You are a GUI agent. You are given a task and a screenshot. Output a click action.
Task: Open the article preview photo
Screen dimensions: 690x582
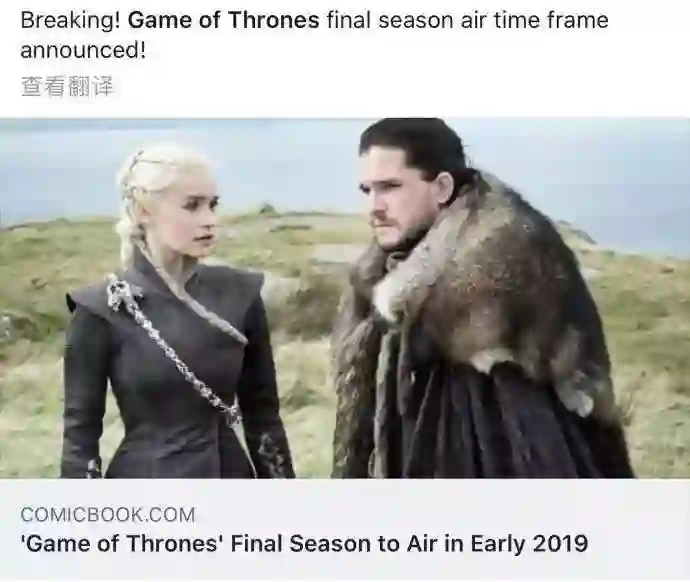[x=345, y=298]
